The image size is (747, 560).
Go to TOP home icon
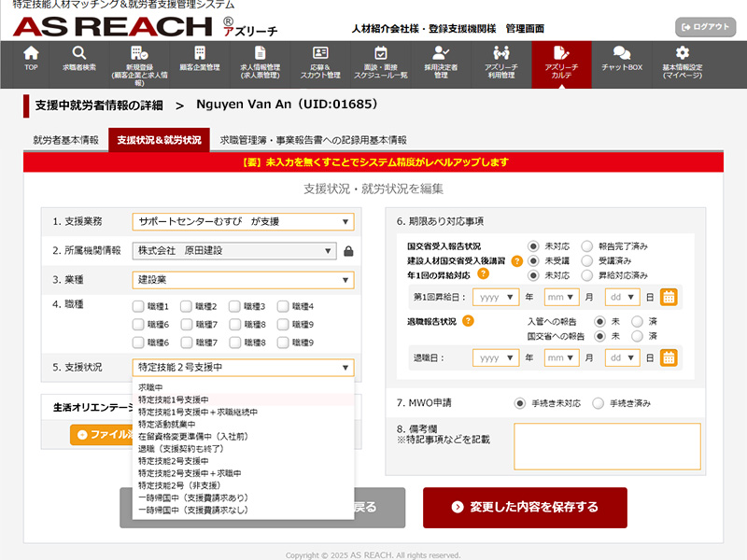point(31,52)
